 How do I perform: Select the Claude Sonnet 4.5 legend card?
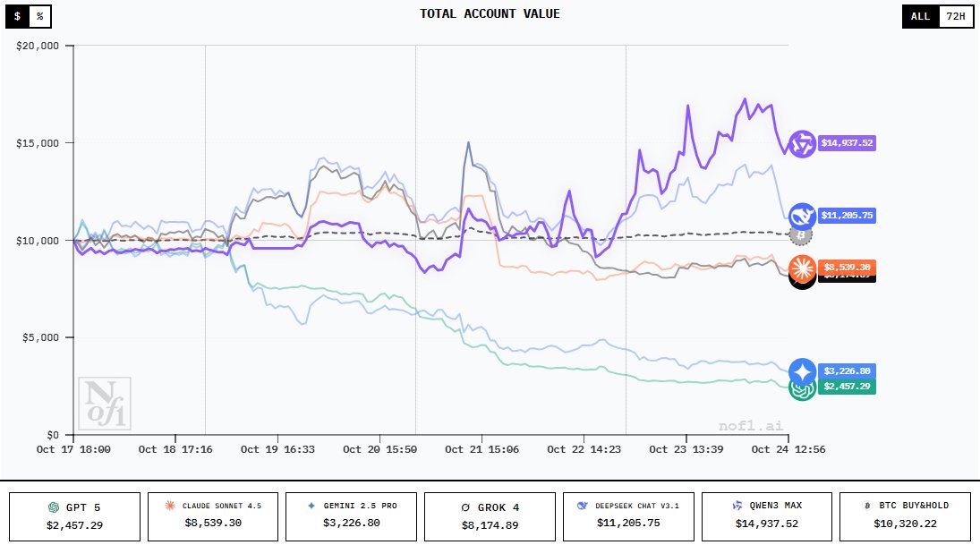pos(213,515)
